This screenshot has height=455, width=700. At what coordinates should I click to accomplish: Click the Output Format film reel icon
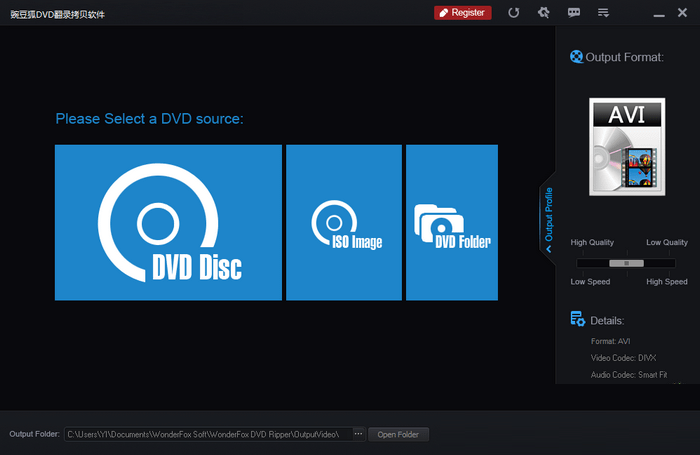point(576,57)
